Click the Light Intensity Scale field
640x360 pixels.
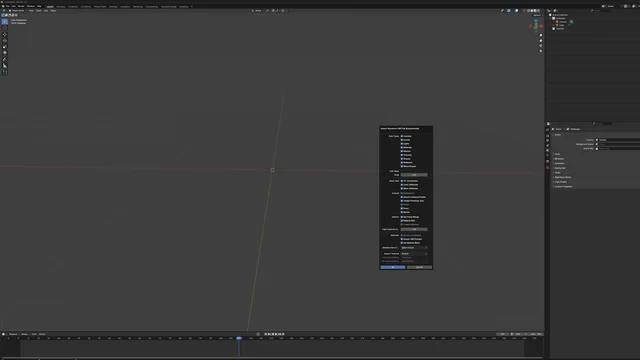(414, 229)
